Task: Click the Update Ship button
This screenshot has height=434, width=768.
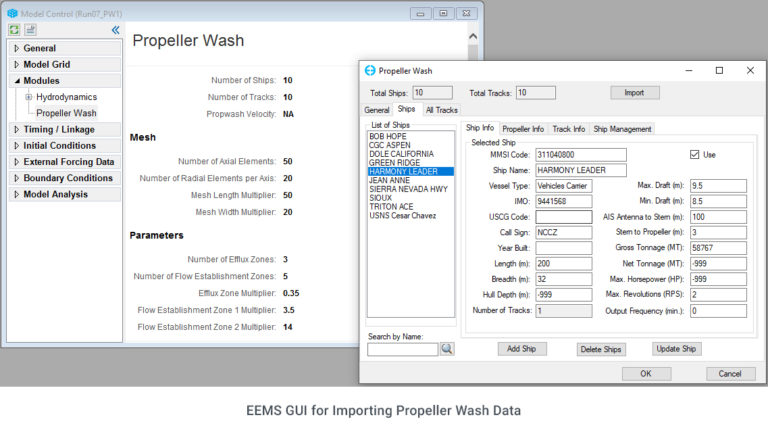Action: [675, 349]
